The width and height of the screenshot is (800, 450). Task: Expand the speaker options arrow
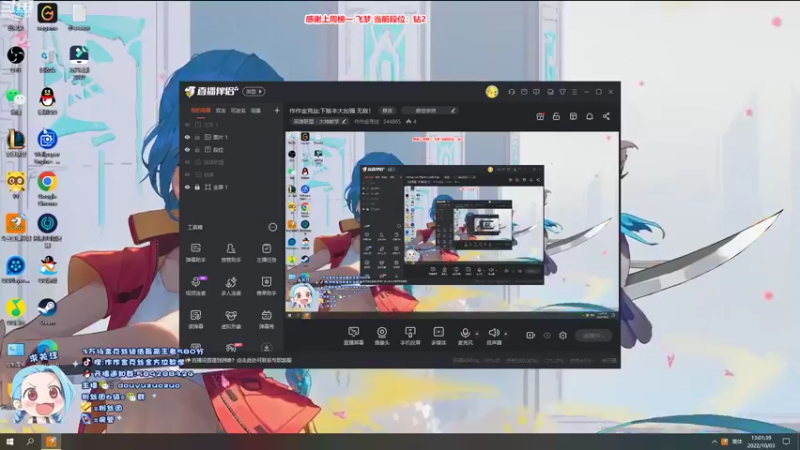coord(506,334)
